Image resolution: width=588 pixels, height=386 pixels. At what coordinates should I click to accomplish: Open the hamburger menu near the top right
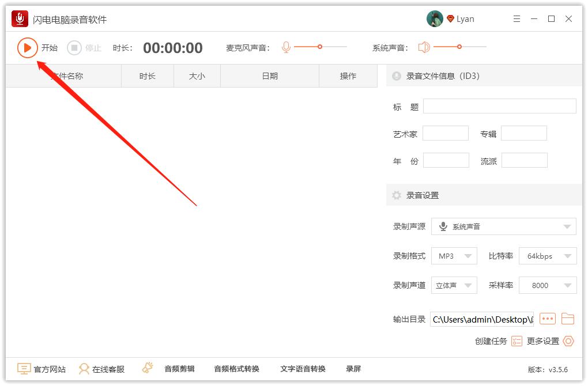click(x=517, y=18)
